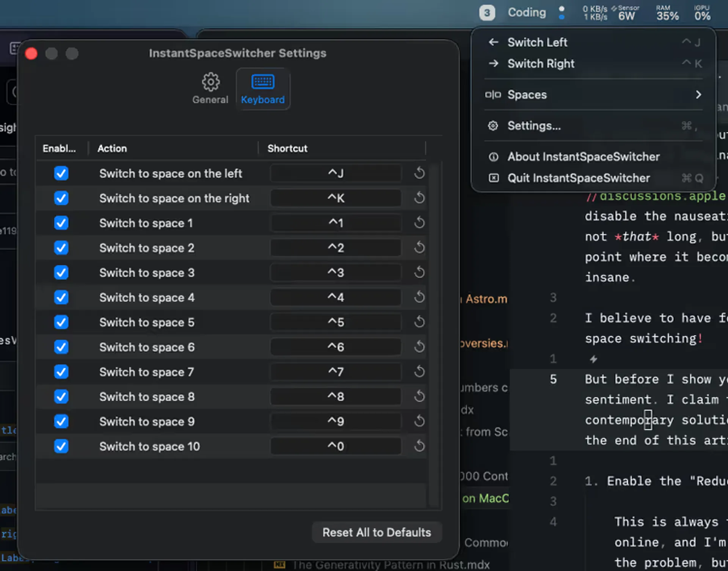The width and height of the screenshot is (728, 571).
Task: Reset the Switch to space 10 shortcut
Action: coord(419,446)
